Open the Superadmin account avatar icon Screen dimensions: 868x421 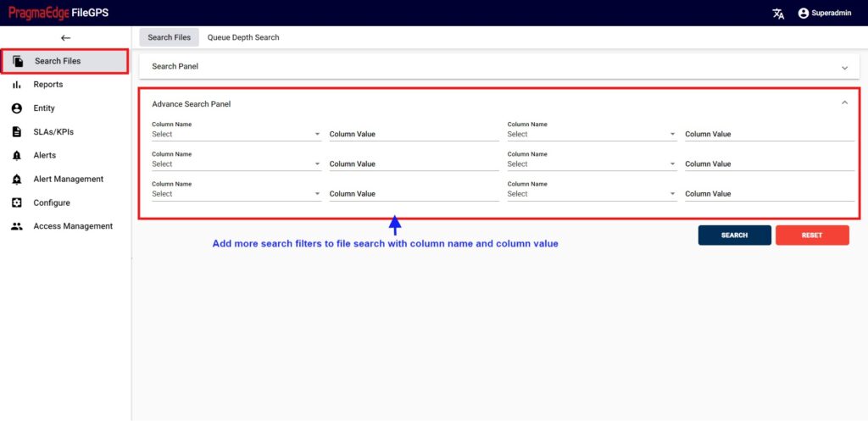(804, 14)
